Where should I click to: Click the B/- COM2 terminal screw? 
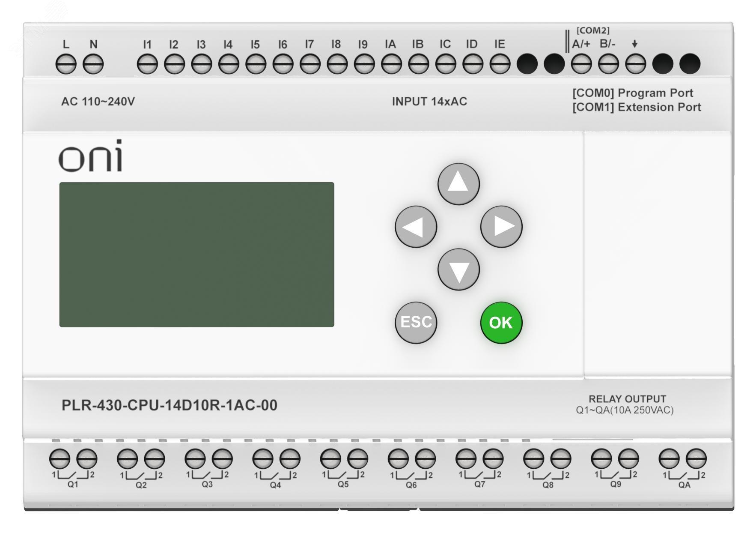coord(608,64)
